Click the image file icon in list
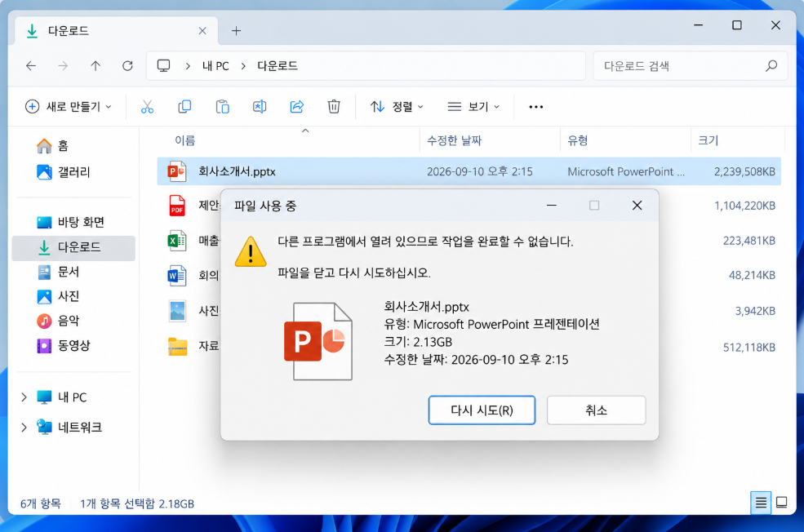 pos(177,311)
